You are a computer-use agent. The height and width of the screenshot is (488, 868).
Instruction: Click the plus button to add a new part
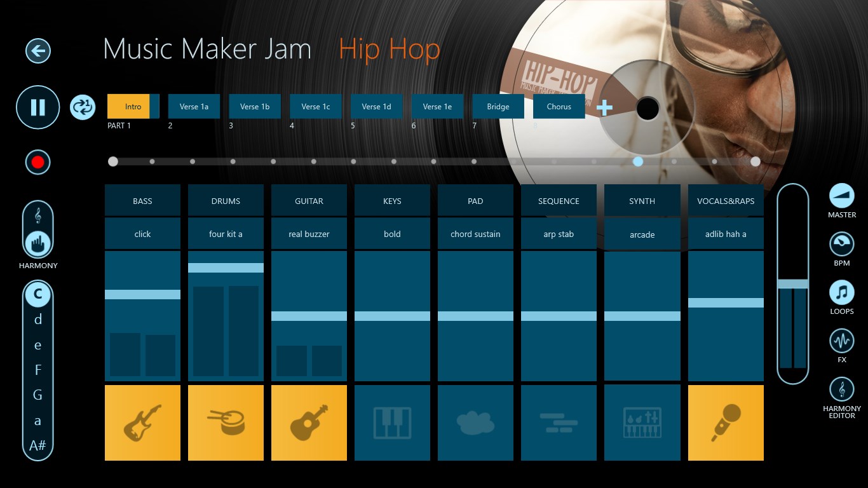pos(604,108)
